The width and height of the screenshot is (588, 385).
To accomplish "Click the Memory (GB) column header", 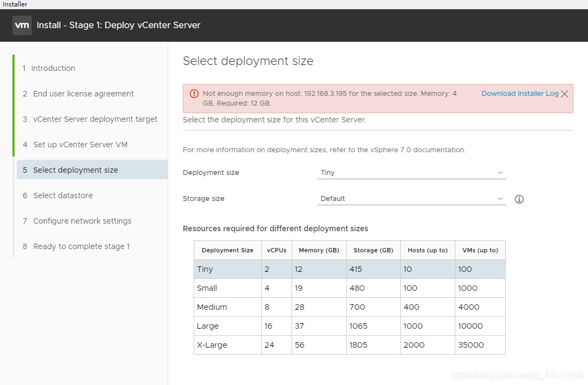I will [x=319, y=250].
